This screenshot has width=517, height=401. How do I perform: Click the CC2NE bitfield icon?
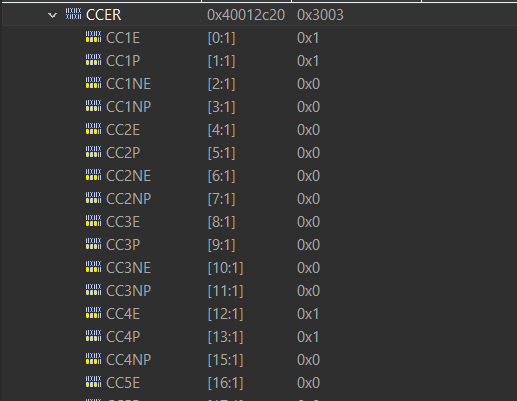click(x=93, y=175)
